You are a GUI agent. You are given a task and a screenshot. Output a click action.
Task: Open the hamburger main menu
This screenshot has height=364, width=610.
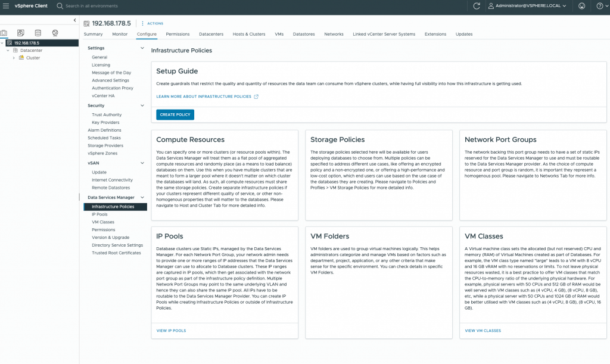click(6, 6)
